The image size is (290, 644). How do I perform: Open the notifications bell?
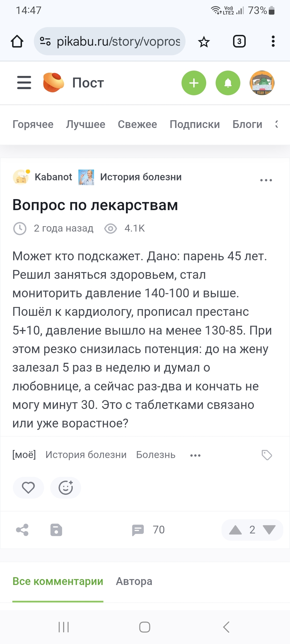tap(228, 83)
